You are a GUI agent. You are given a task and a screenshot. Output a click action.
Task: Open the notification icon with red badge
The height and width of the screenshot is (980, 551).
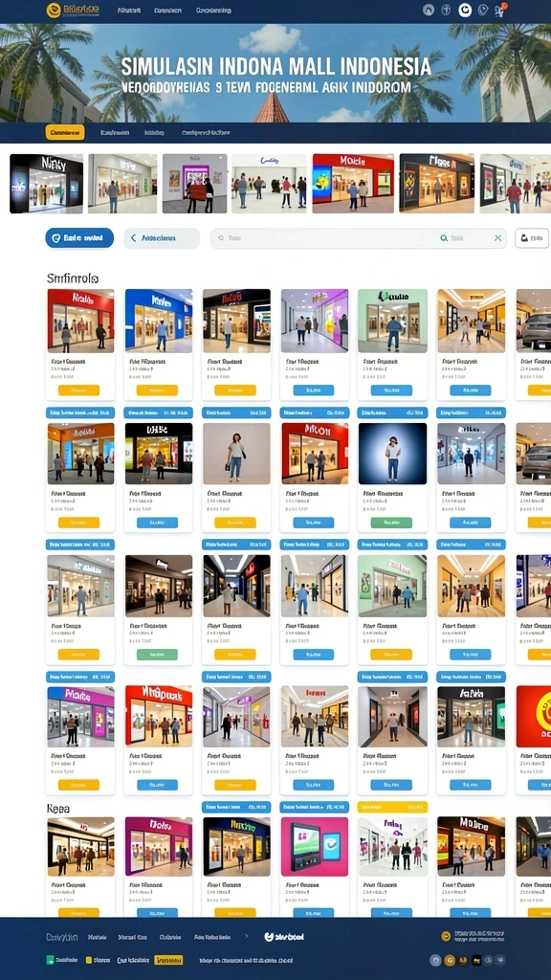pos(499,10)
